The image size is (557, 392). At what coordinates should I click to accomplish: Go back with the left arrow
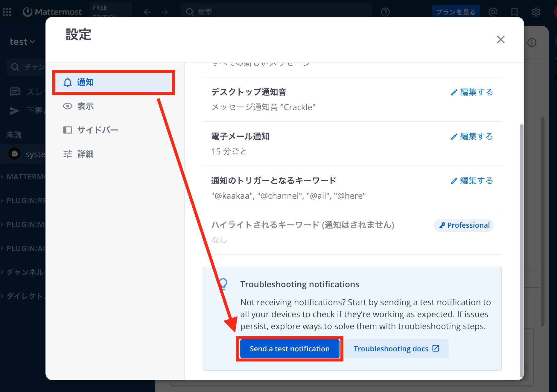click(x=147, y=12)
